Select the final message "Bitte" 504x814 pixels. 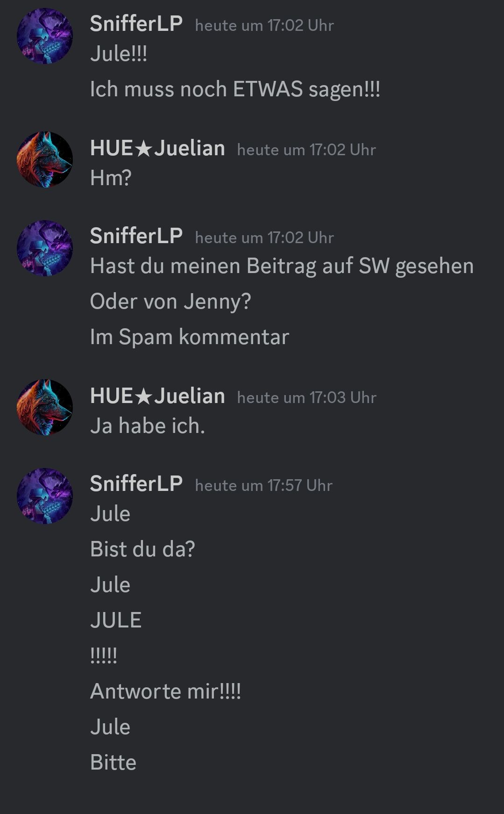pos(113,763)
